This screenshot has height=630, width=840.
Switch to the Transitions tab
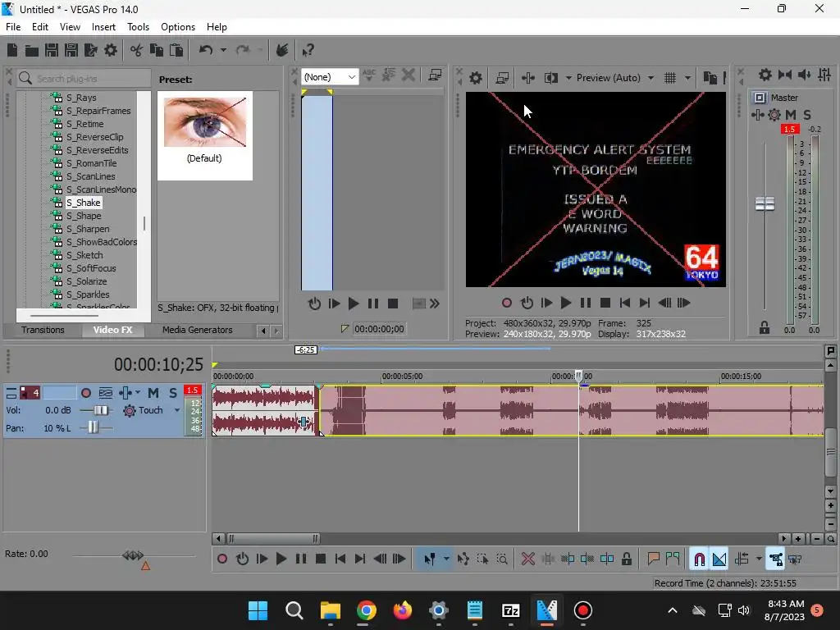point(43,330)
